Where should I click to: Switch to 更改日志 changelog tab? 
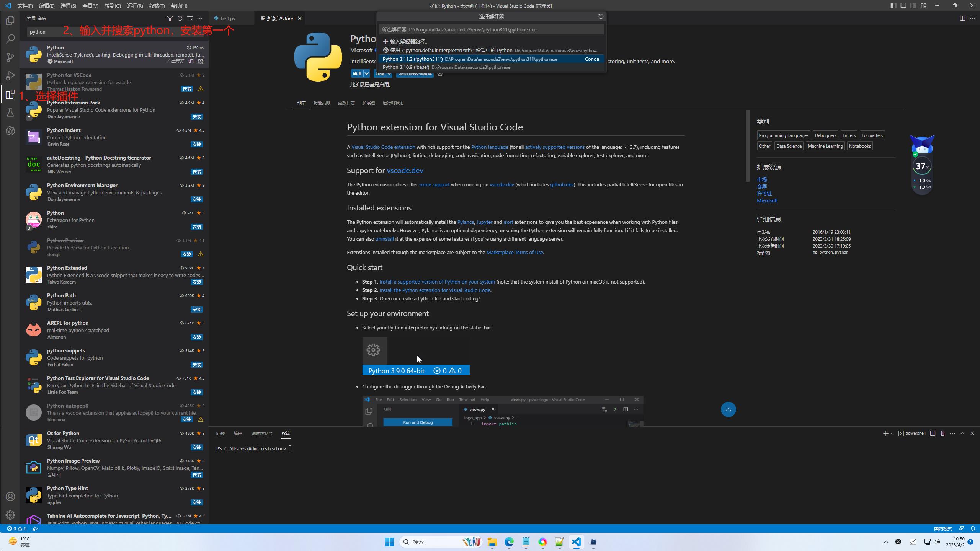[x=346, y=103]
